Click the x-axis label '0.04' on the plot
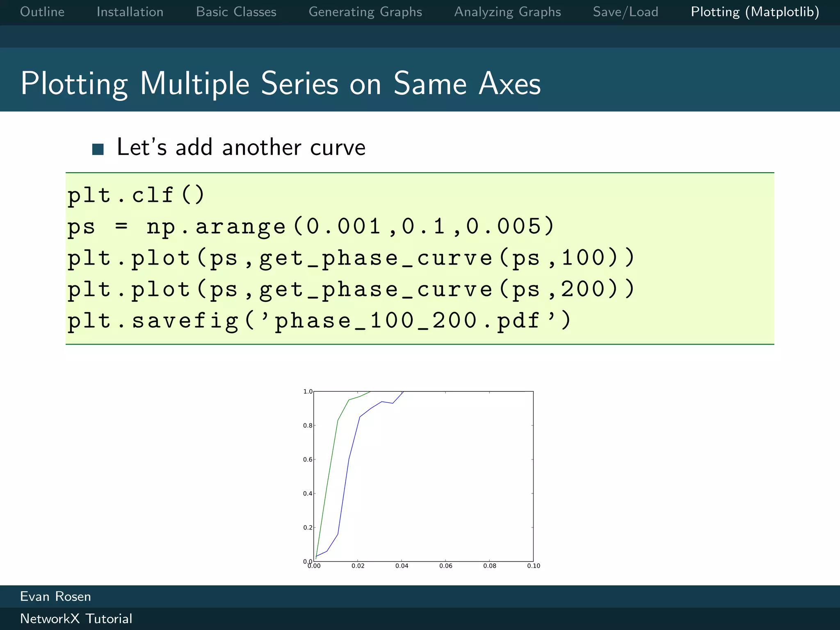 (x=402, y=566)
